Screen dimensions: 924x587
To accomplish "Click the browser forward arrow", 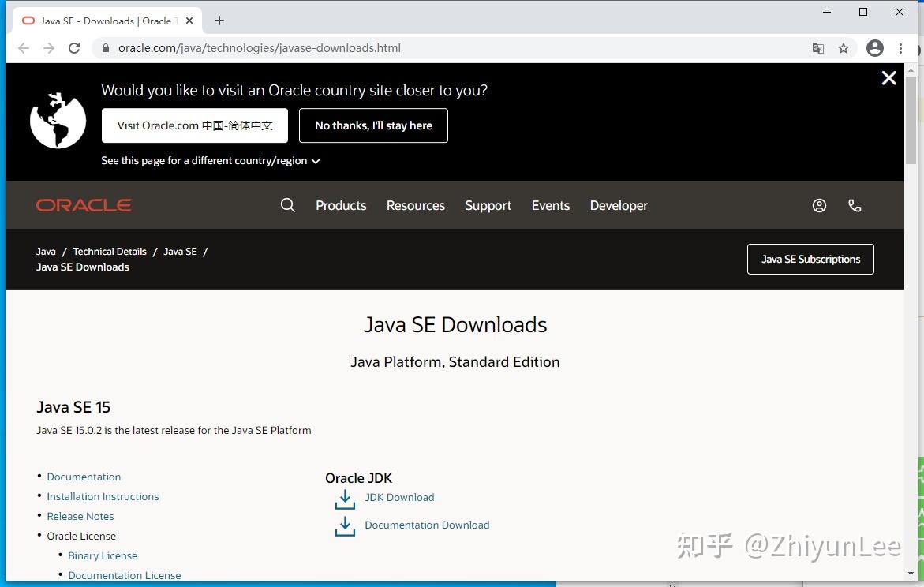I will (49, 48).
